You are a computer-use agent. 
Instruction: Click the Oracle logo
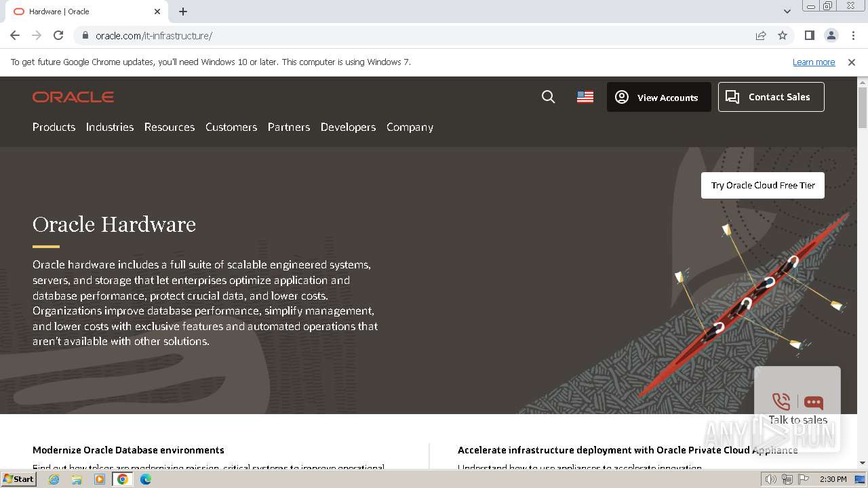(73, 97)
